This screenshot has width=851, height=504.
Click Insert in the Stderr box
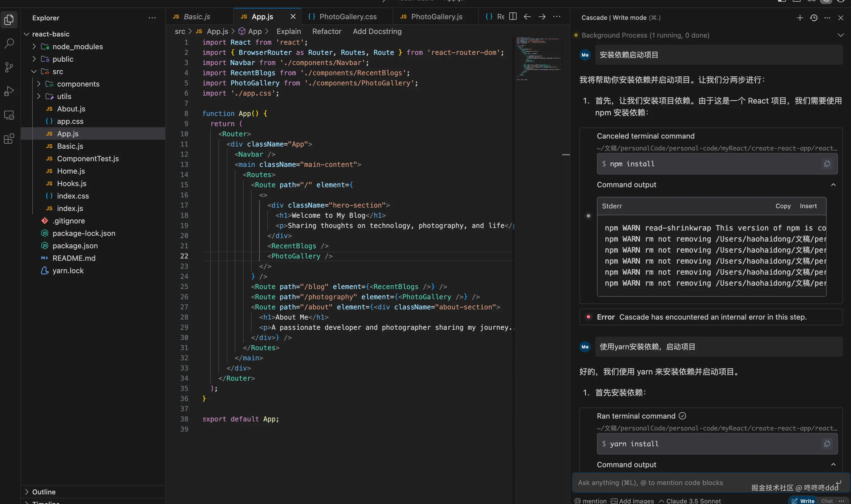pos(808,206)
